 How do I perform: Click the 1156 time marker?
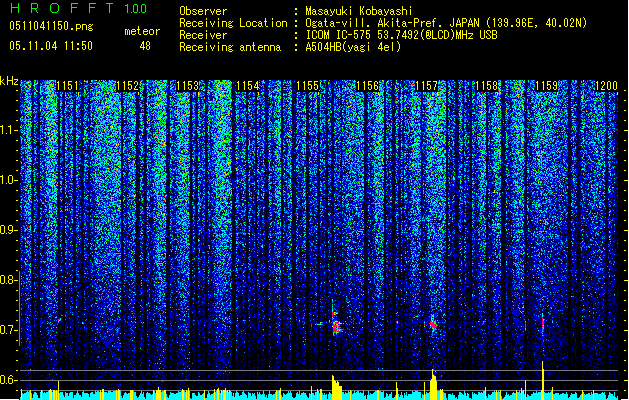pyautogui.click(x=367, y=86)
